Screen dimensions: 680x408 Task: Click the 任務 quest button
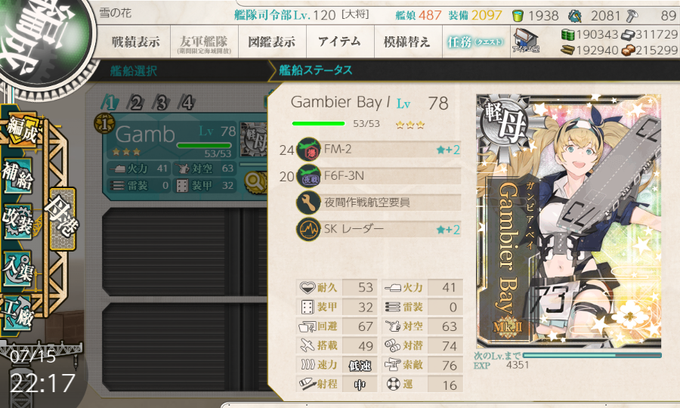[476, 42]
